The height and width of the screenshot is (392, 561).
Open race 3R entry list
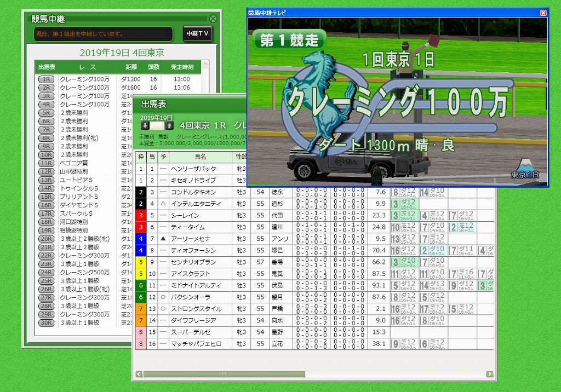click(47, 96)
